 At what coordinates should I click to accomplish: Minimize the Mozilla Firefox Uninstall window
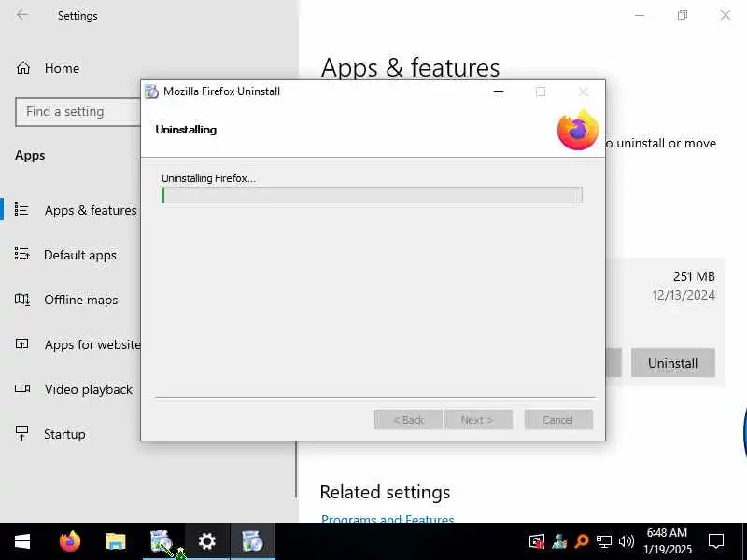tap(499, 91)
